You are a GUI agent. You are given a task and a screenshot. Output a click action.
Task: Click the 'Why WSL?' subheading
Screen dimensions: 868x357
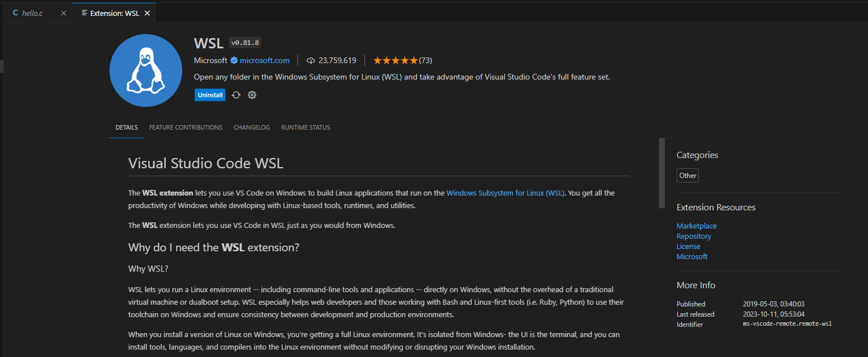[148, 269]
